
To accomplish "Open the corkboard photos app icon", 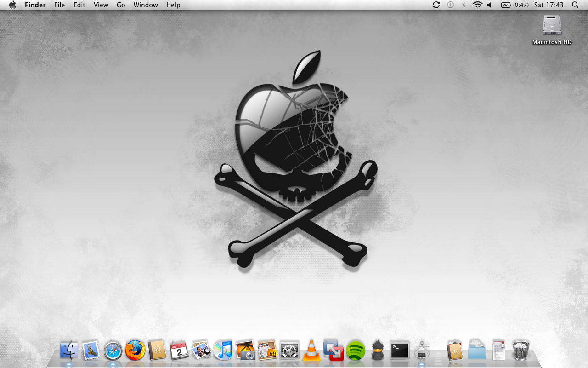I will [x=267, y=351].
